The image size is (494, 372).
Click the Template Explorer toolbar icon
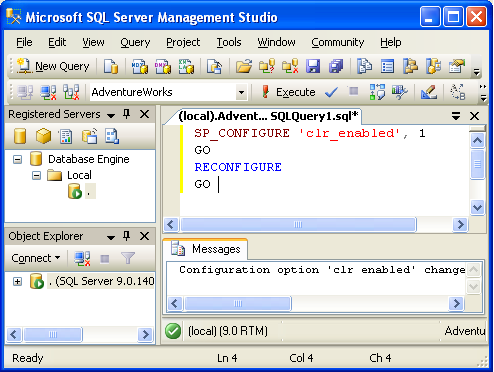click(433, 66)
